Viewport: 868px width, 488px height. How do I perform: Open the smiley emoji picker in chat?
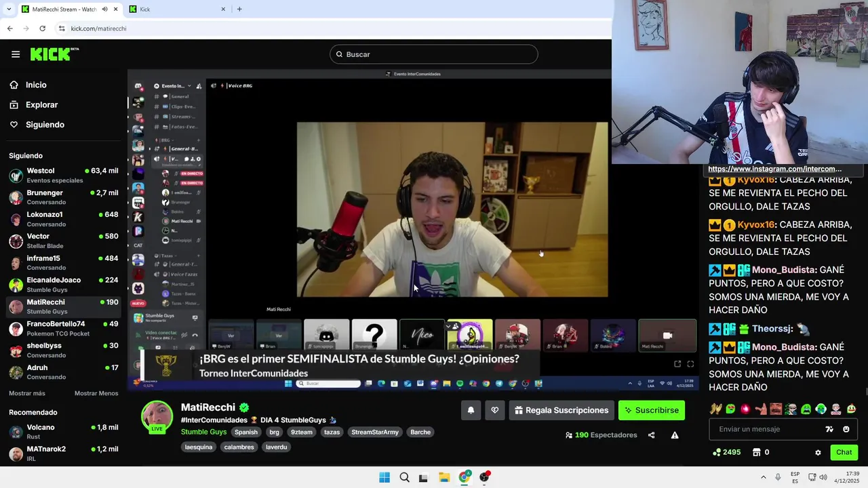(x=846, y=429)
